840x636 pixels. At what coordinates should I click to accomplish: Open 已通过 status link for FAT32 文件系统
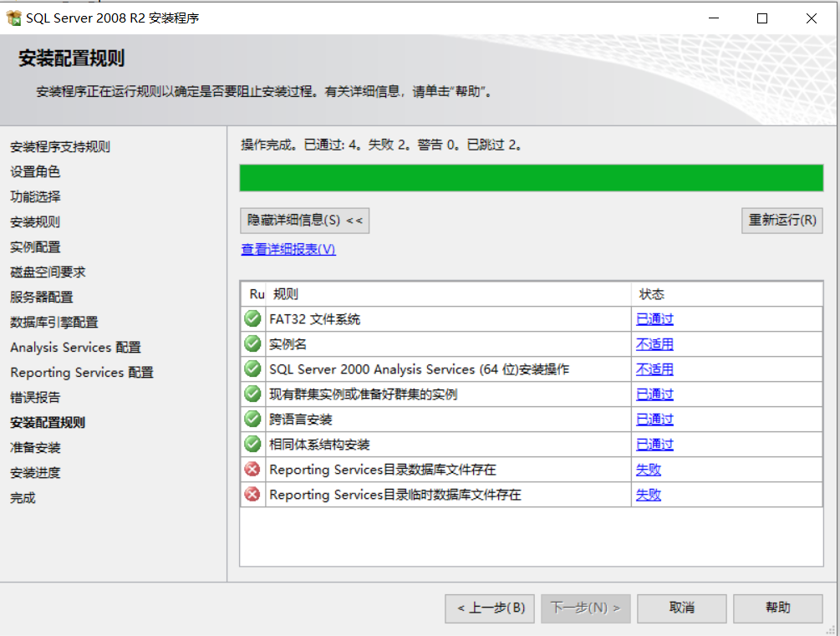click(x=654, y=318)
